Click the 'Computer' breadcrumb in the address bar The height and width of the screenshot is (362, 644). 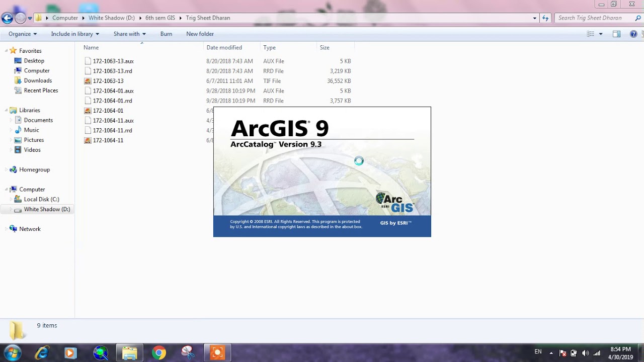65,18
